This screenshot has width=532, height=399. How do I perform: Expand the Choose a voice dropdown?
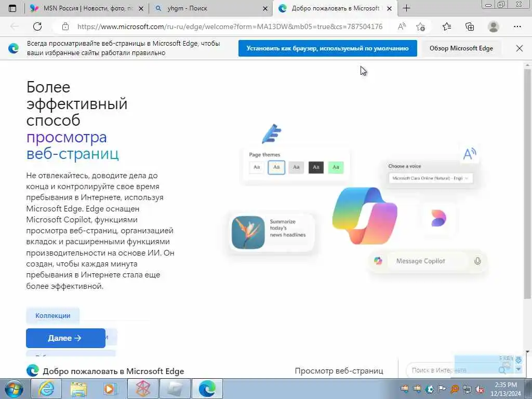coord(430,178)
